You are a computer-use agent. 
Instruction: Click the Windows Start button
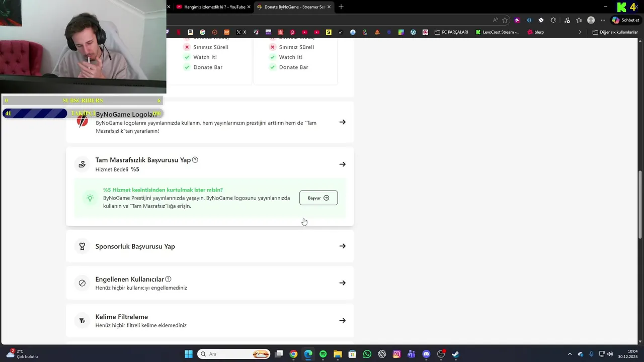pyautogui.click(x=189, y=354)
